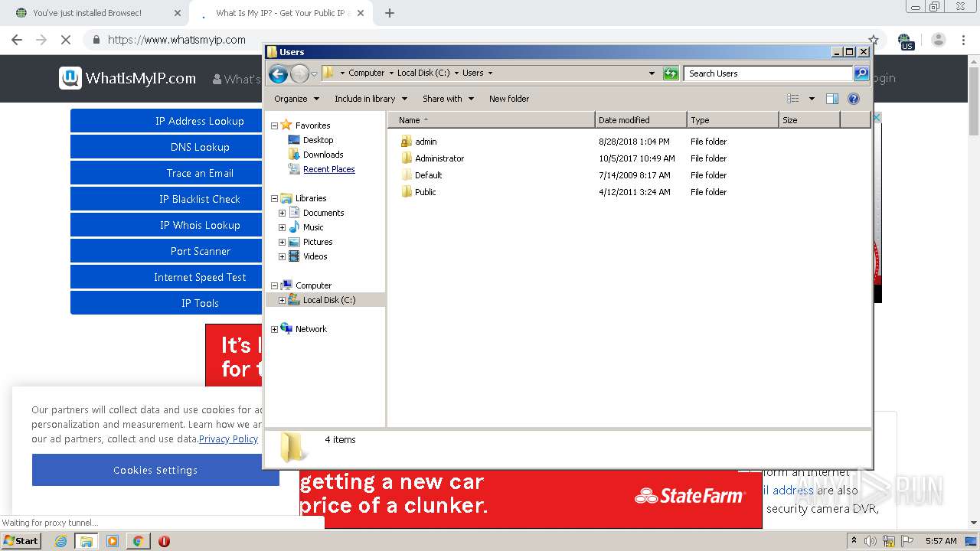Screen dimensions: 980x551
Task: Expand the Music library
Action: pos(282,227)
